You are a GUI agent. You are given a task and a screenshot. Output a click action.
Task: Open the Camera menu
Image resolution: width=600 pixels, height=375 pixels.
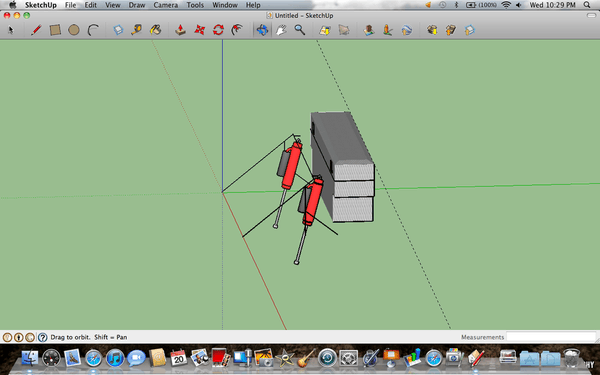(x=166, y=5)
